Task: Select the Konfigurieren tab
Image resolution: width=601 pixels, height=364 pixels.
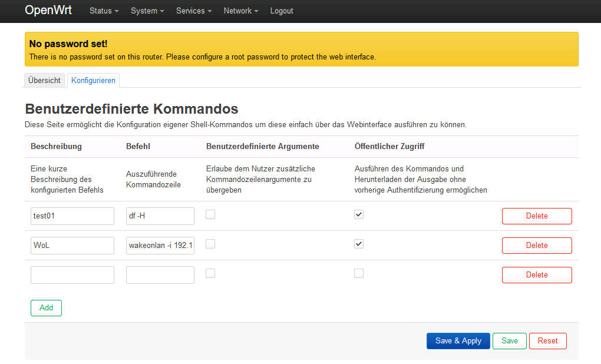Action: pos(94,81)
